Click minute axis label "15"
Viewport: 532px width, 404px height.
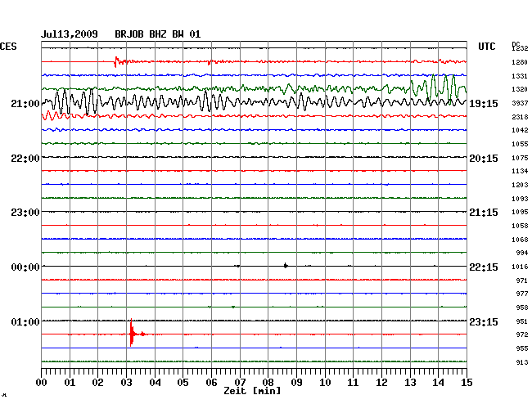pyautogui.click(x=467, y=383)
